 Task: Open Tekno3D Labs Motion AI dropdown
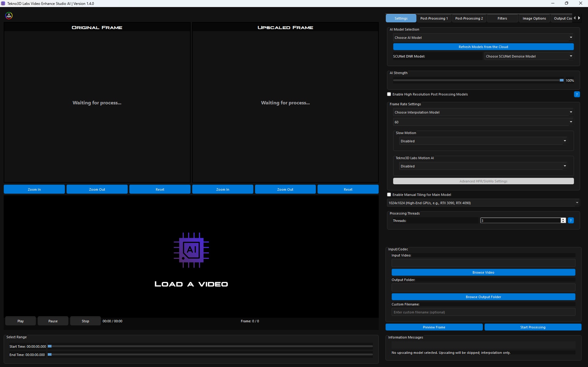tap(483, 166)
